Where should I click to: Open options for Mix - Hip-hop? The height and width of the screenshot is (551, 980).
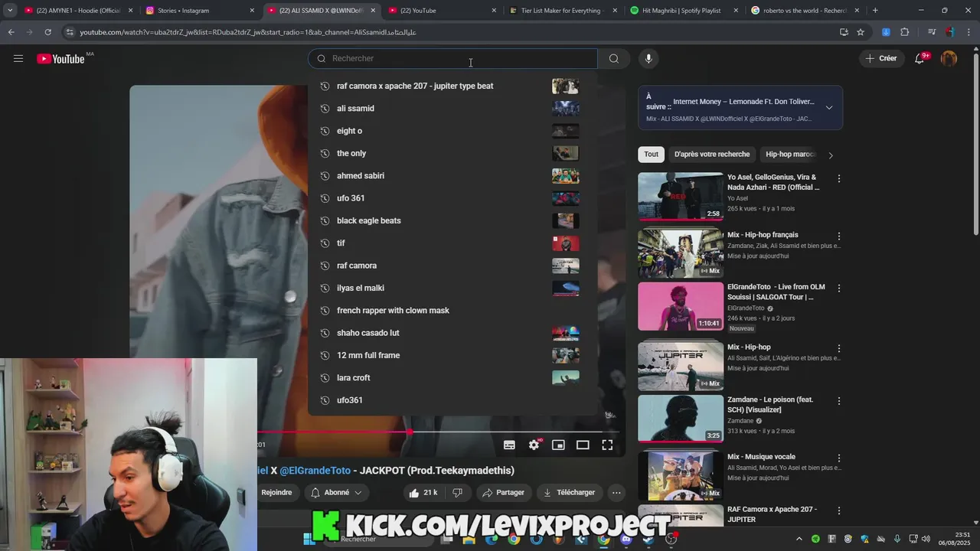[x=838, y=348]
